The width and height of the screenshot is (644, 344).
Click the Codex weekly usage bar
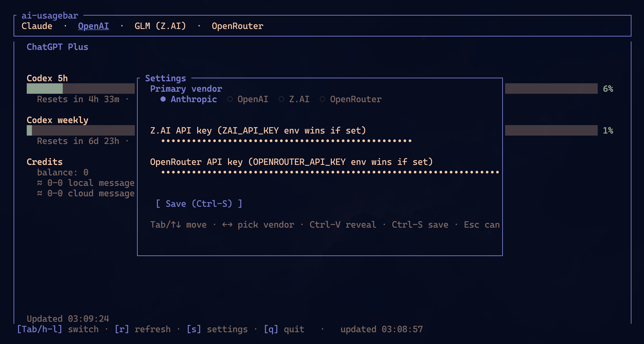pos(81,130)
